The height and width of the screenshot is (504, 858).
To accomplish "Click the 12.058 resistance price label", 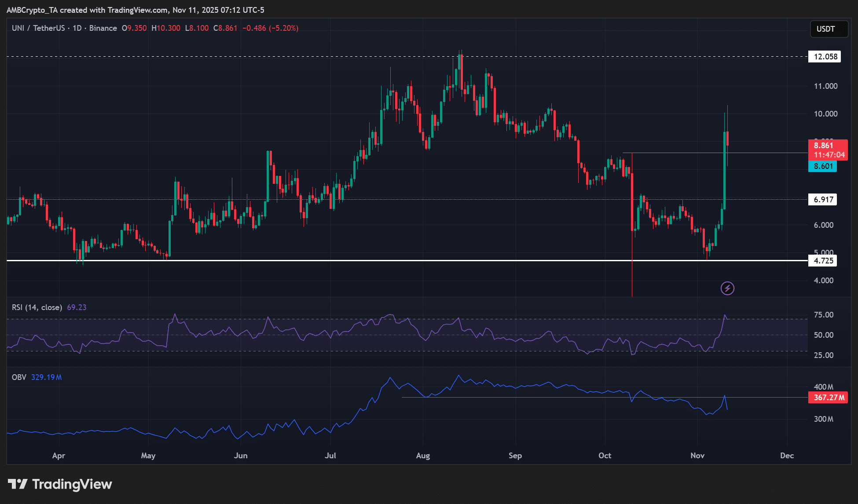I will click(x=825, y=57).
